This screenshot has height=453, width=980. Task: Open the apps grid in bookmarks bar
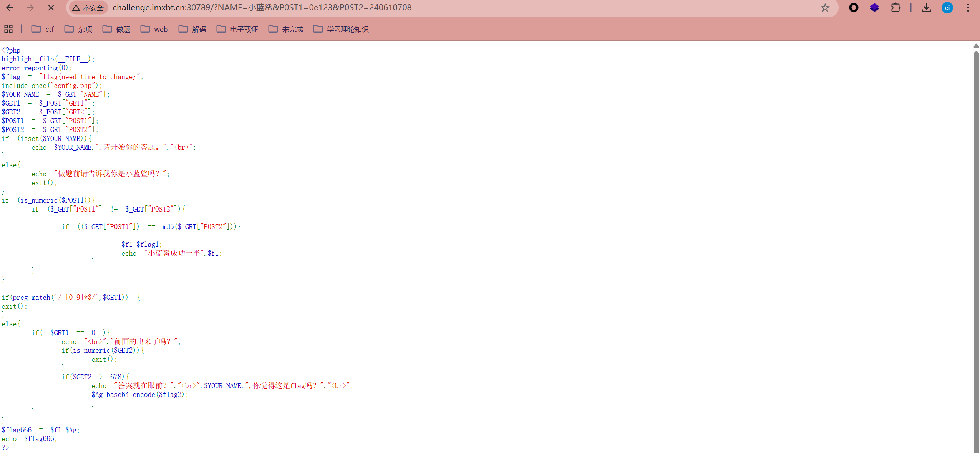(x=8, y=29)
